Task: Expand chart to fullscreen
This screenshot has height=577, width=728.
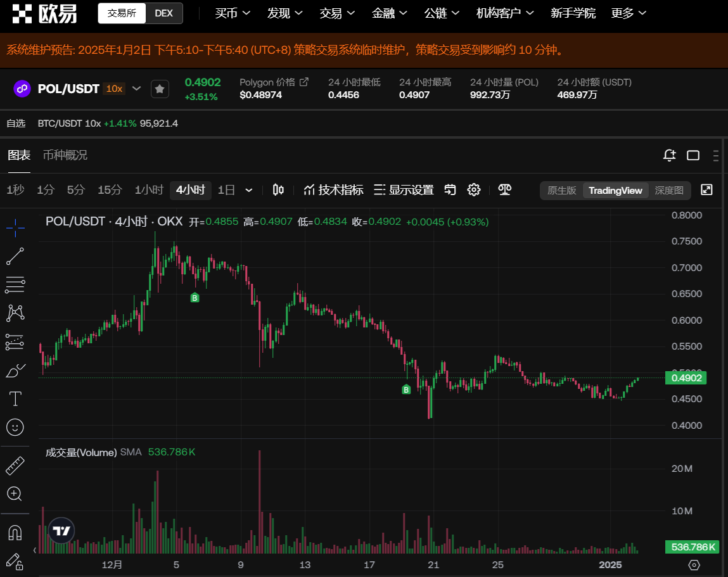Action: (x=706, y=190)
